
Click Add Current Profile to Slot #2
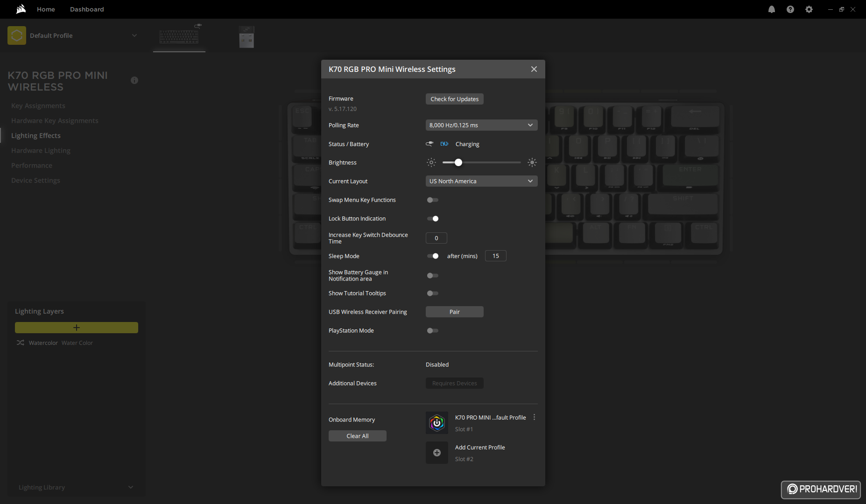tap(480, 447)
